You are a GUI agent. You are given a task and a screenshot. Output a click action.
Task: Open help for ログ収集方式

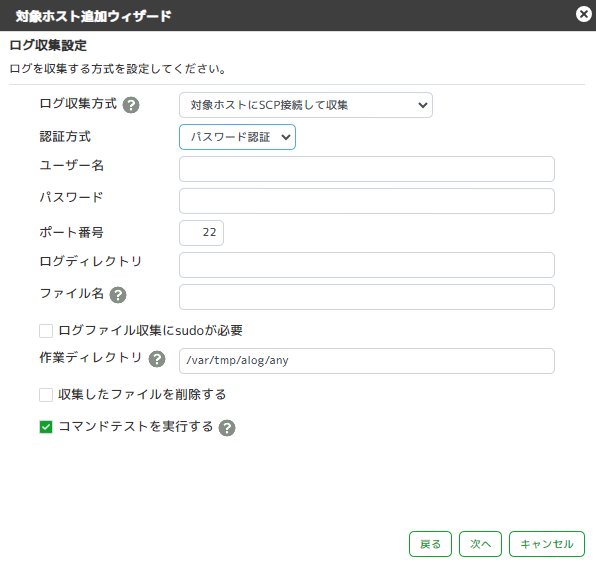131,105
